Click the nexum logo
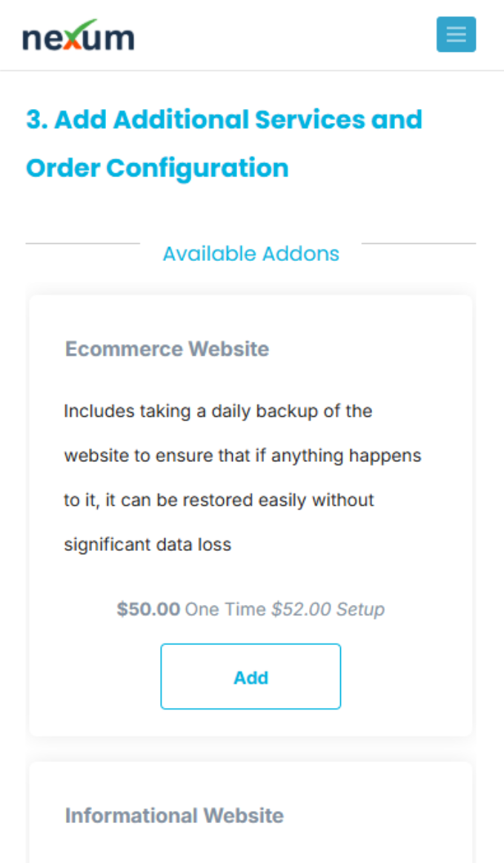Image resolution: width=504 pixels, height=863 pixels. coord(78,36)
